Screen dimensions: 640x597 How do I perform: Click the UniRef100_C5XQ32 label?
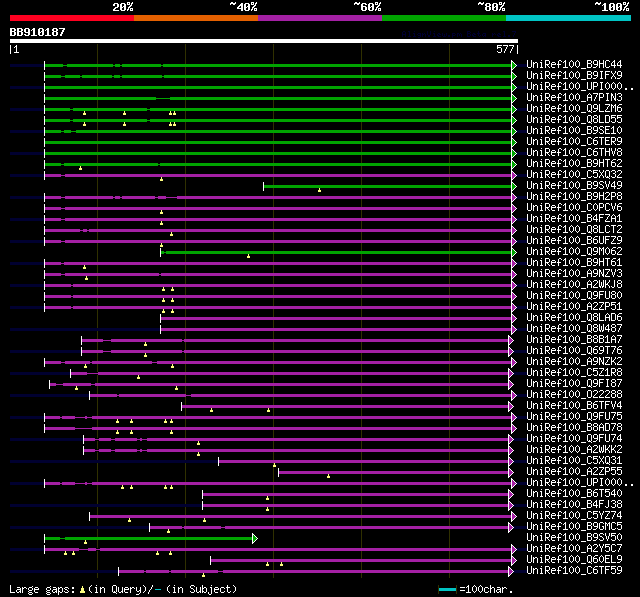pos(574,175)
